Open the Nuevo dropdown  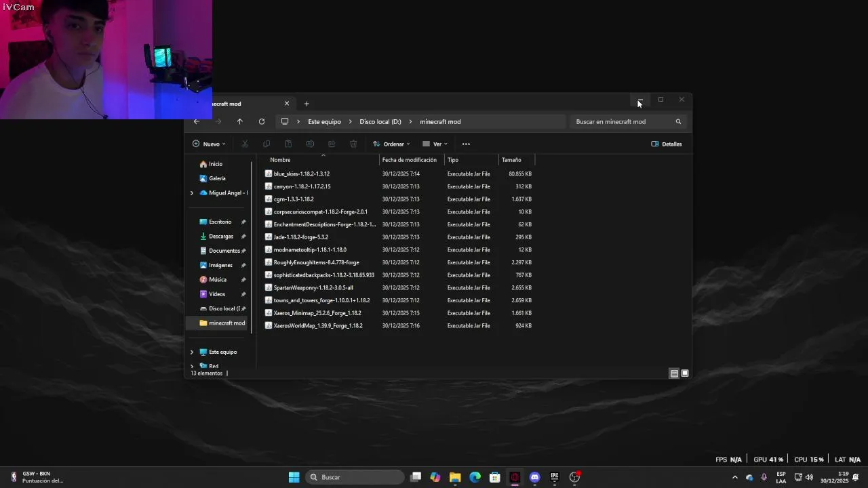(209, 144)
